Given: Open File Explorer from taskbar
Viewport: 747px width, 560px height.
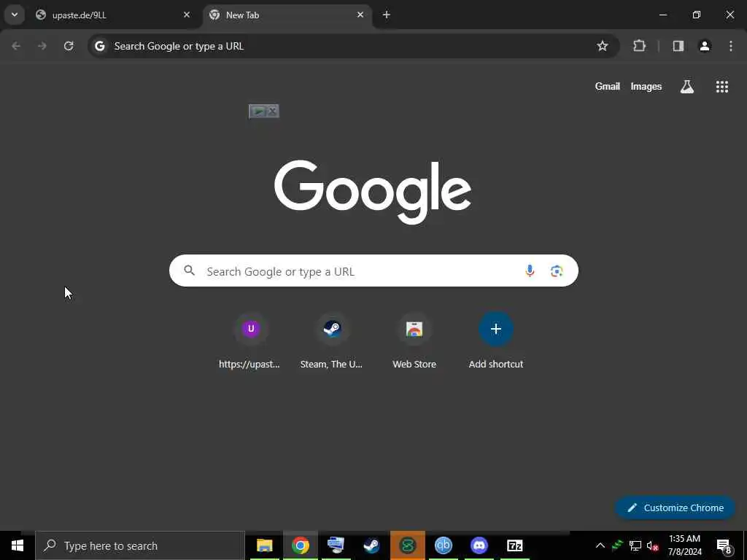Looking at the screenshot, I should coord(264,545).
